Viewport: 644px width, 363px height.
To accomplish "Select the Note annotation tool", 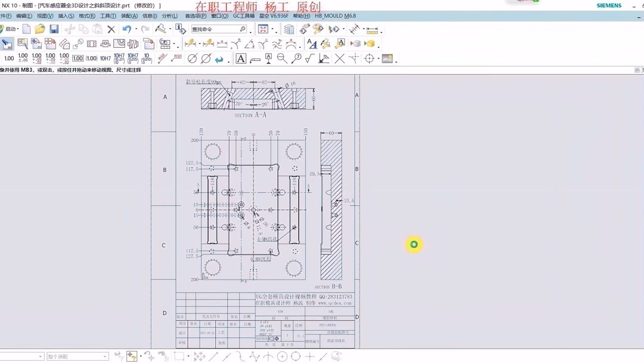I will pos(241,59).
